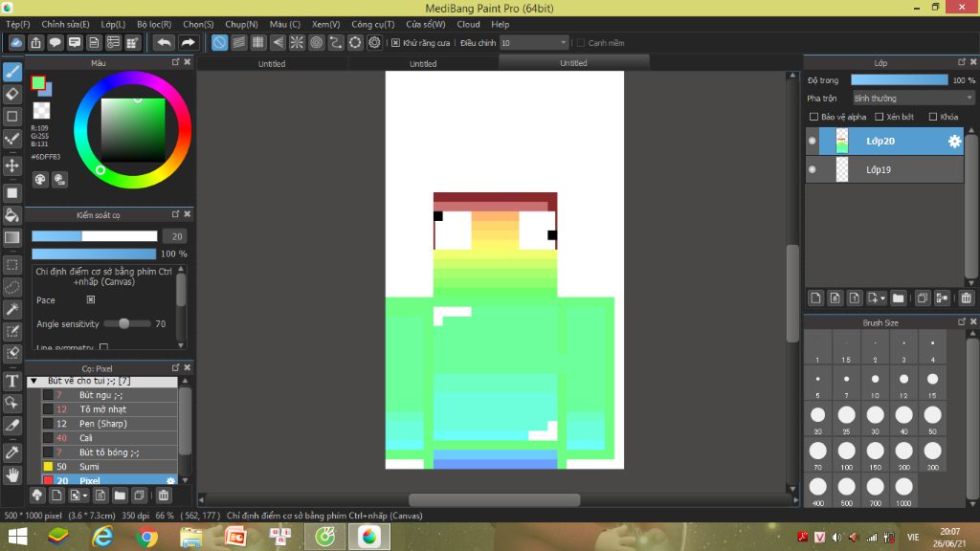Viewport: 980px width, 551px height.
Task: Enable the Bảo vệ alpha checkbox
Action: tap(813, 117)
